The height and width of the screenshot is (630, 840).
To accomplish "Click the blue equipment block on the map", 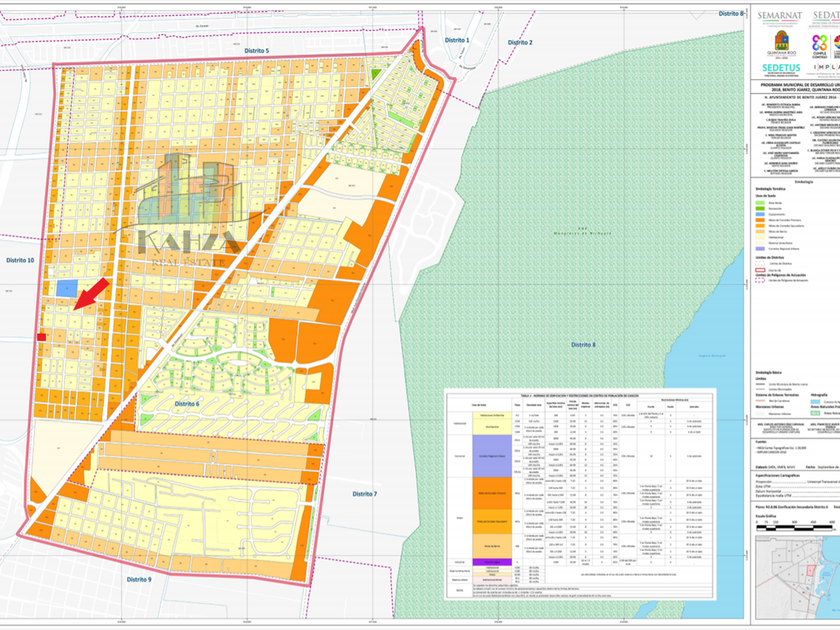I will pyautogui.click(x=65, y=288).
